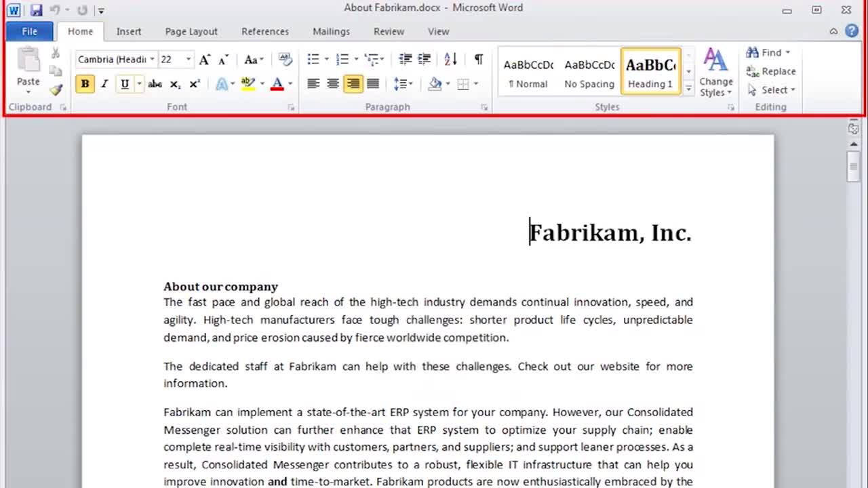Open the font size dropdown
This screenshot has width=868, height=488.
(189, 60)
